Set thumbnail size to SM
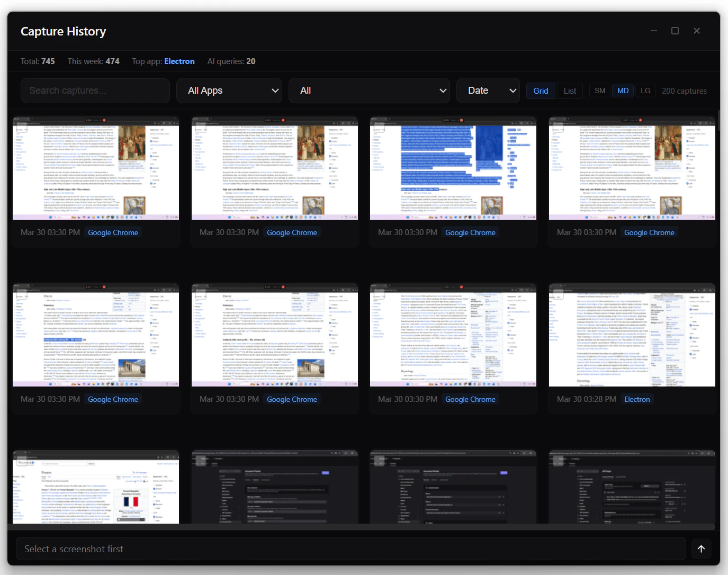Image resolution: width=728 pixels, height=575 pixels. pos(599,91)
